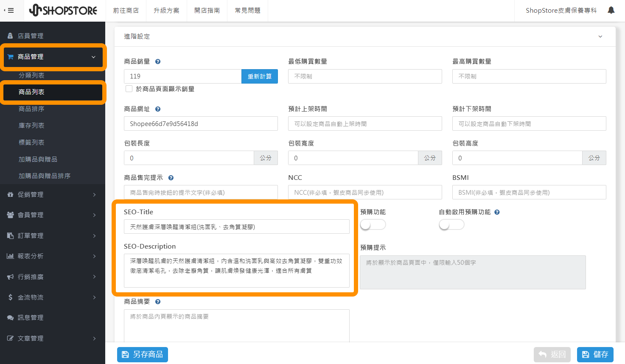625x364 pixels.
Task: Edit the 商品網址 field
Action: coord(201,124)
